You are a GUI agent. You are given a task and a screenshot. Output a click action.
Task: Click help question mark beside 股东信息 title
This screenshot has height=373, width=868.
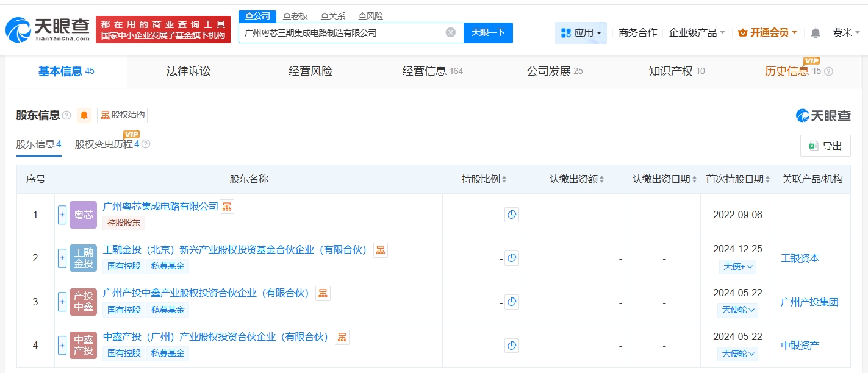[66, 115]
